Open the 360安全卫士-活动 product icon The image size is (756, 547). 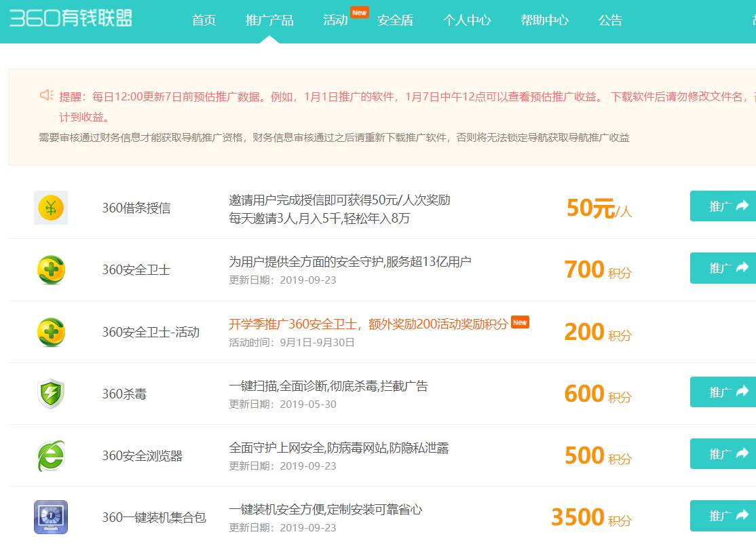pyautogui.click(x=50, y=331)
